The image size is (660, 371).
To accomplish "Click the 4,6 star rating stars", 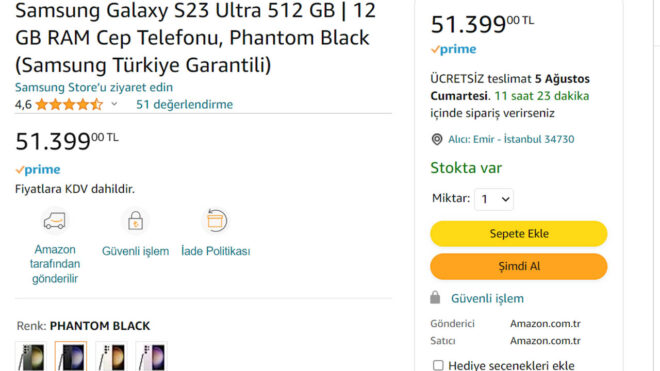I will (69, 104).
